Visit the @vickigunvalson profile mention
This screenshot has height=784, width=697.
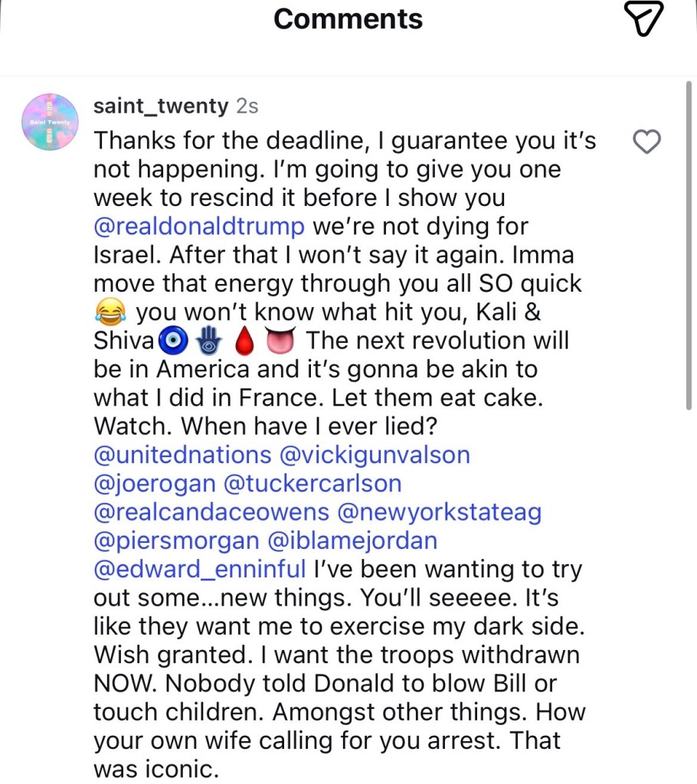[x=375, y=455]
